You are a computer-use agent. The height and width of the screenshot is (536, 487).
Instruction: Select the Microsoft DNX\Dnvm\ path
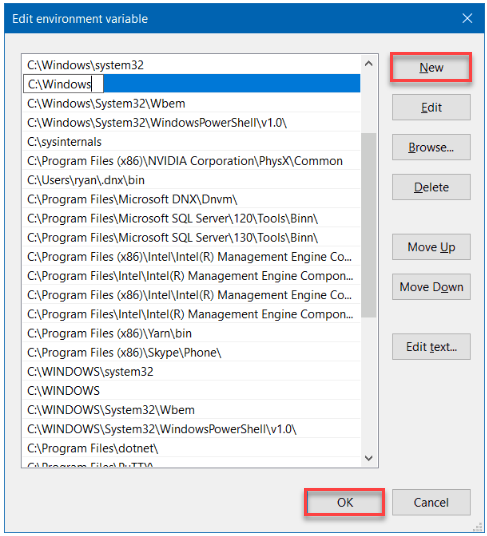191,199
